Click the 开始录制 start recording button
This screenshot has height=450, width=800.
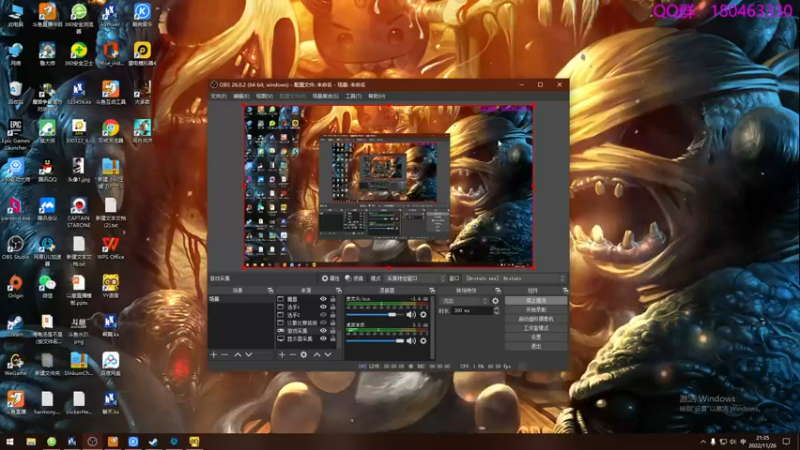(x=536, y=310)
